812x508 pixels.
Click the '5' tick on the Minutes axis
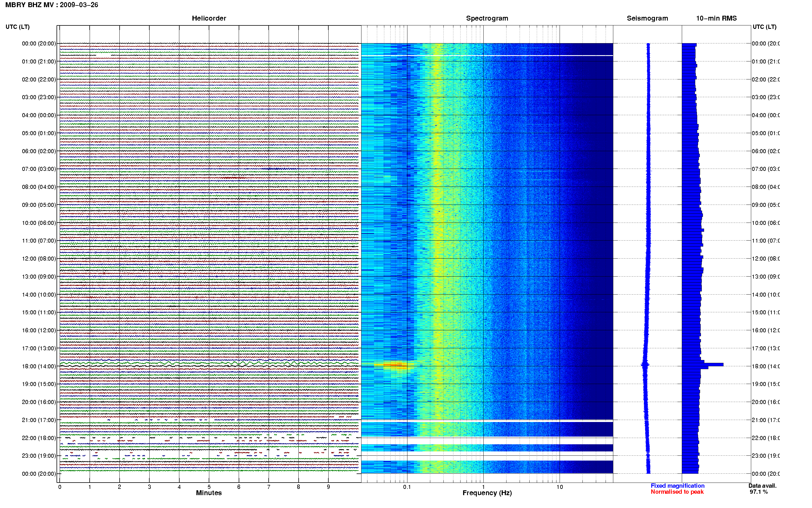click(209, 487)
